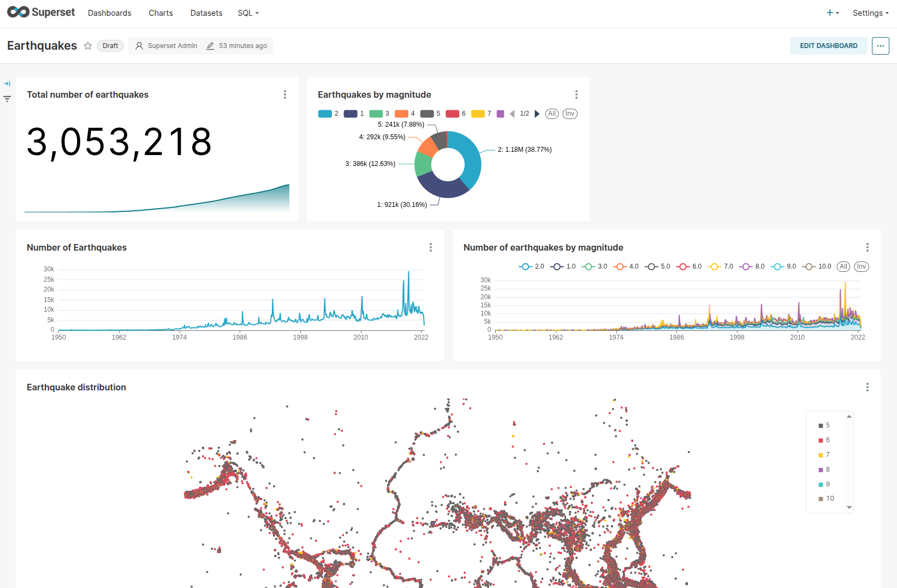This screenshot has width=897, height=588.
Task: Open Earthquake distribution chart options menu
Action: [x=867, y=387]
